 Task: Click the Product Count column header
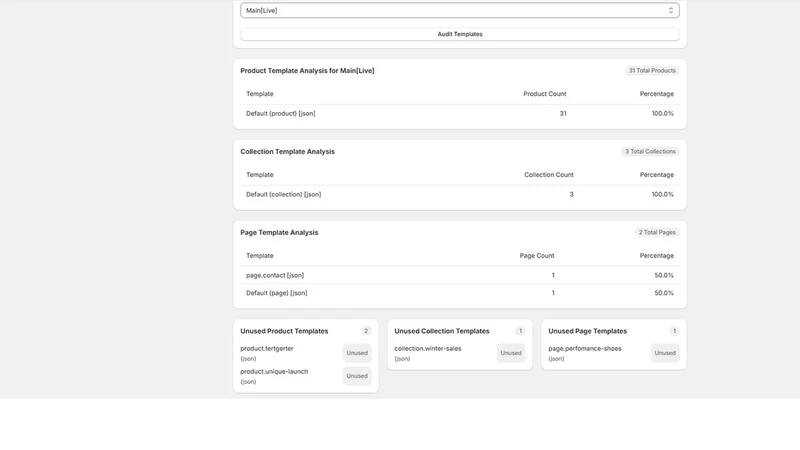[x=544, y=94]
